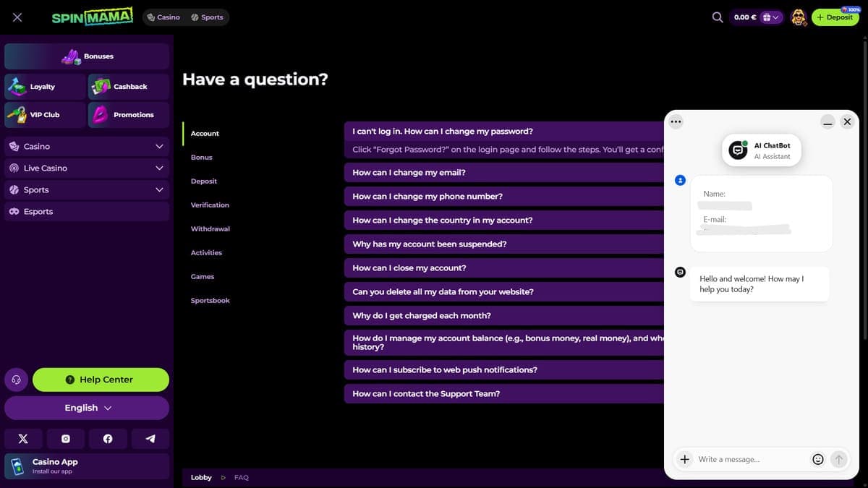Expand the Sports sidebar section
868x488 pixels.
(x=87, y=189)
